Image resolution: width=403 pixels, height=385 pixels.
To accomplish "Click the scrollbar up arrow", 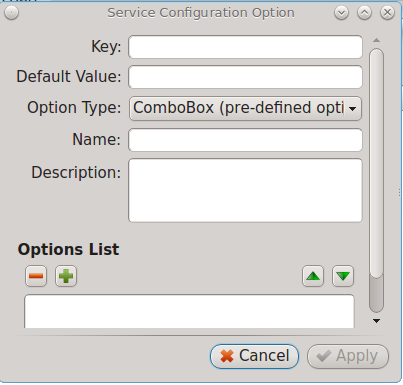I will [x=377, y=40].
